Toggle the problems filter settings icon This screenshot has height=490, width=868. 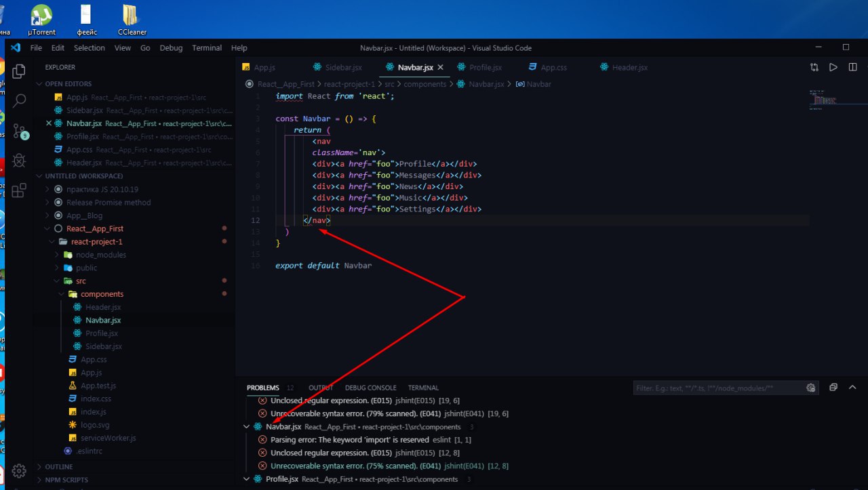click(810, 388)
